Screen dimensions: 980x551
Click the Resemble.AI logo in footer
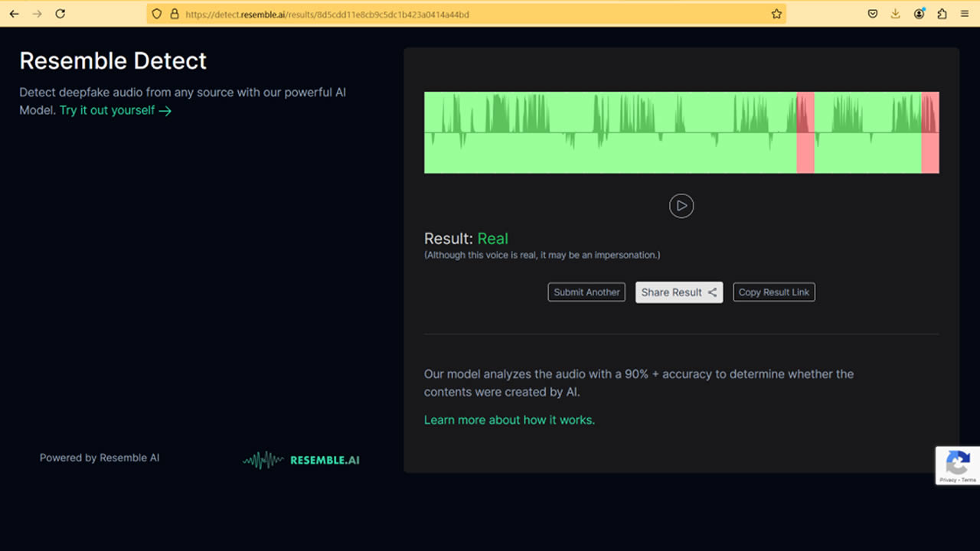(x=302, y=460)
